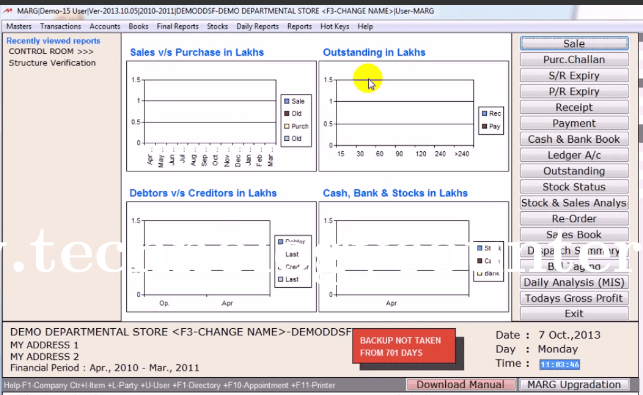643x395 pixels.
Task: Open the Final Reports menu
Action: pyautogui.click(x=178, y=26)
